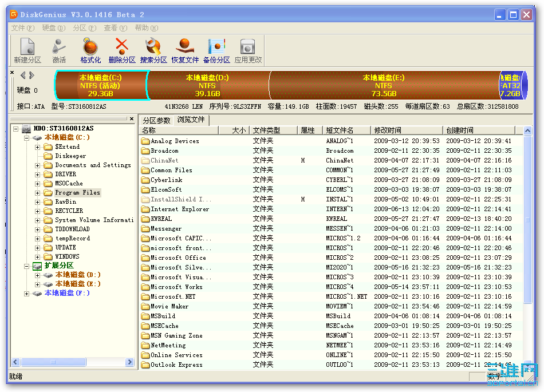This screenshot has height=392, width=544.
Task: Collapse the 本地磁盘 (C:) tree node
Action: 26,138
